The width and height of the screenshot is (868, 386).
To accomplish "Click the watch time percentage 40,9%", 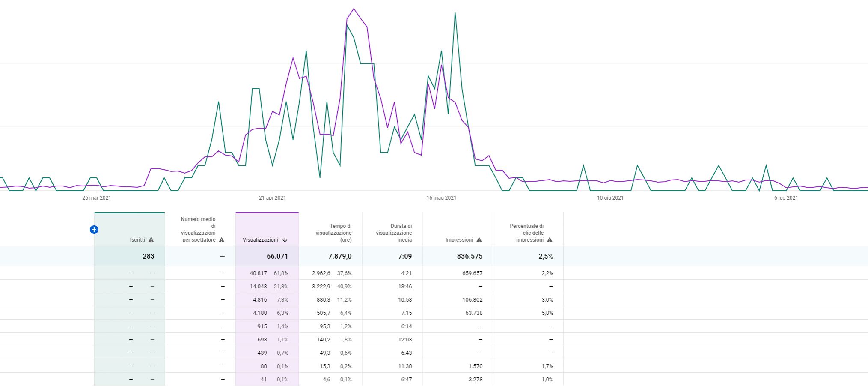I will (345, 287).
